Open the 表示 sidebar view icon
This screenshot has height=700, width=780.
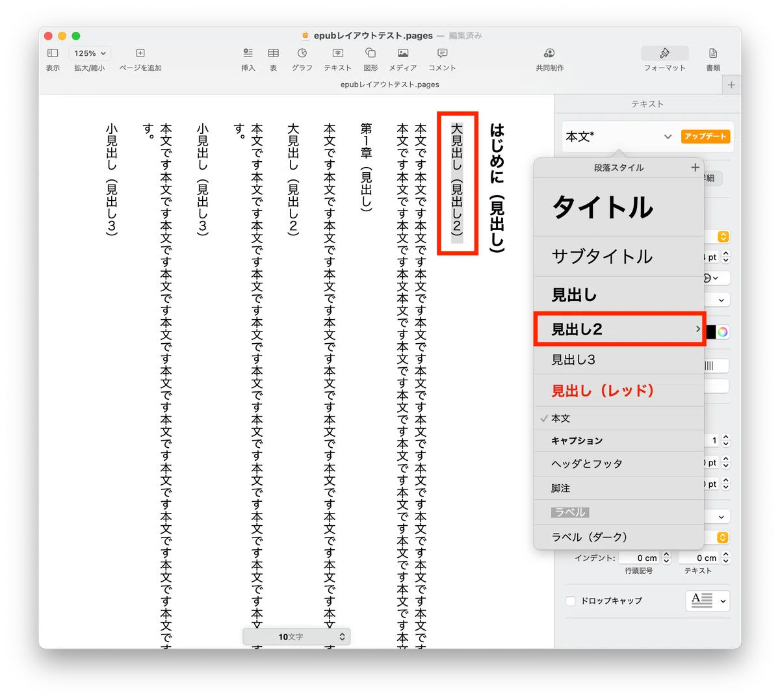point(53,53)
